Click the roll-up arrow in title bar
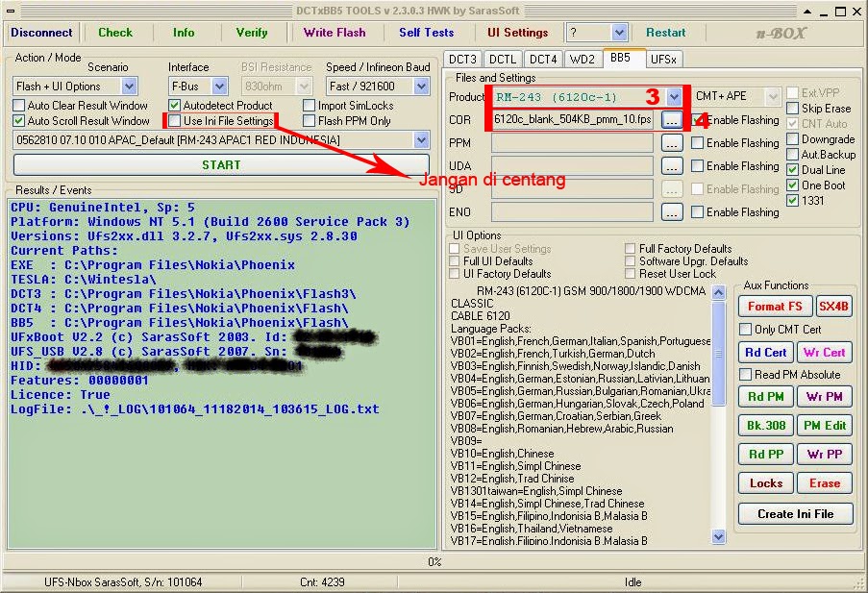This screenshot has height=593, width=868. [x=807, y=12]
